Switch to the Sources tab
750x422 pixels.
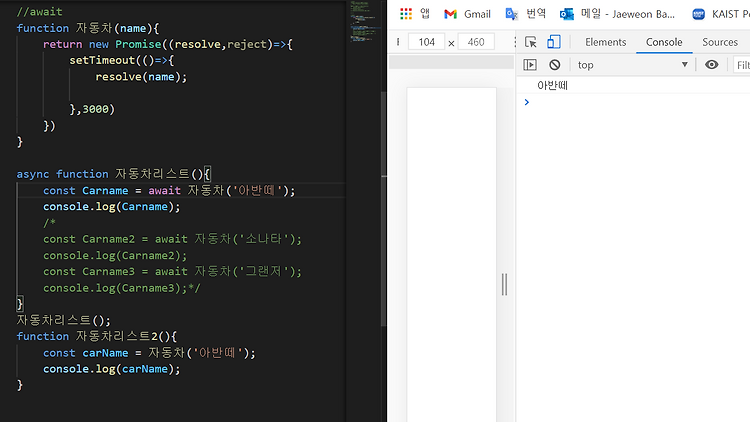tap(720, 42)
